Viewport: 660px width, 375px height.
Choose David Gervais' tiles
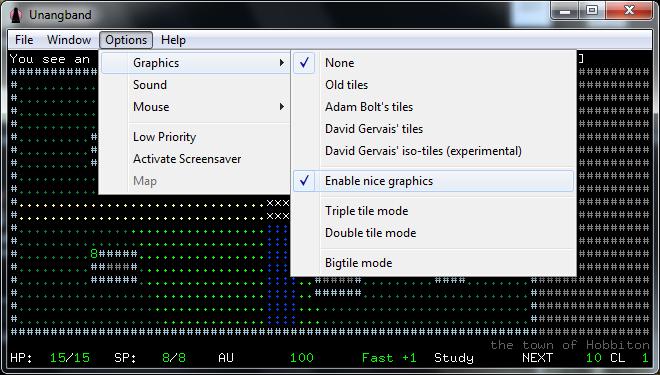[434, 129]
